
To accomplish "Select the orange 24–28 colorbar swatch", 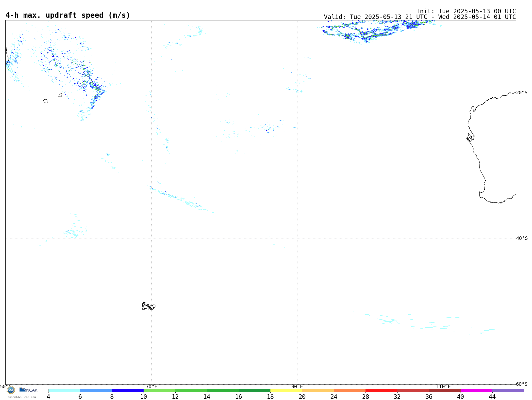I will coord(350,390).
